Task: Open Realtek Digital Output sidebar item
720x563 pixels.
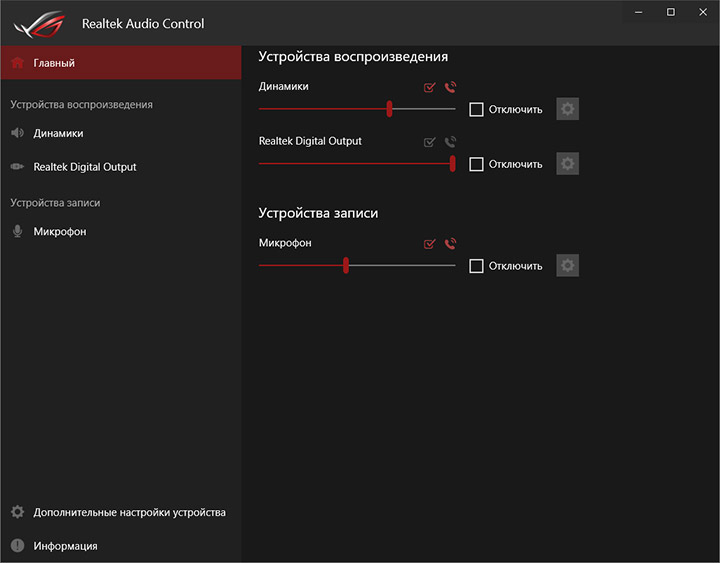Action: 84,167
